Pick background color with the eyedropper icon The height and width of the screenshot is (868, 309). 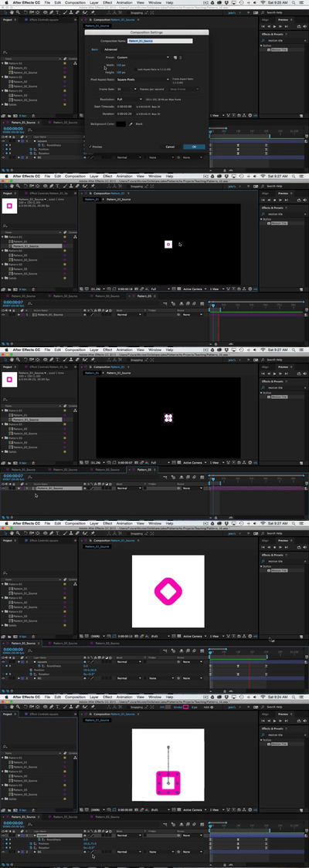click(131, 124)
